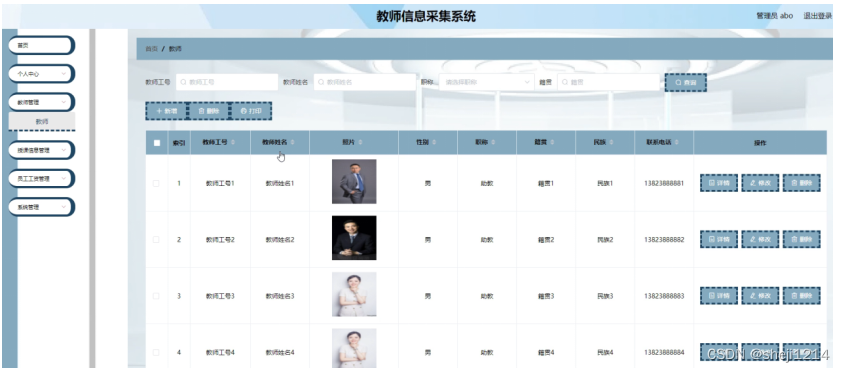The image size is (845, 372).
Task: Sort by 教师工号 column arrows
Action: [x=233, y=143]
